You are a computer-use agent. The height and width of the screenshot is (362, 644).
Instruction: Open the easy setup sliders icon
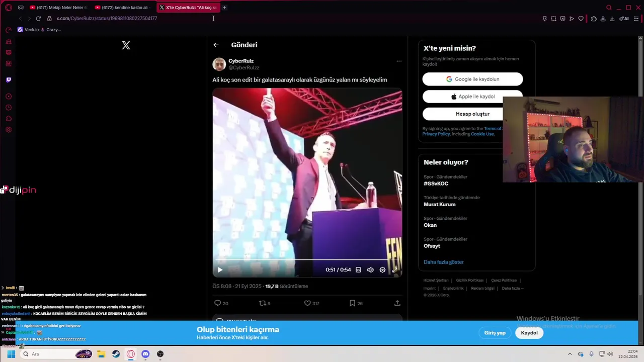[x=636, y=19]
